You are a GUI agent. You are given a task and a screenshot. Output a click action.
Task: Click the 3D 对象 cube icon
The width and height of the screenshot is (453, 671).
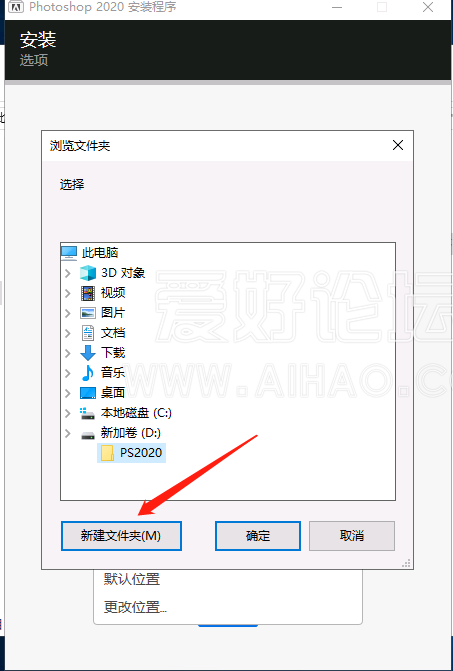pos(88,273)
